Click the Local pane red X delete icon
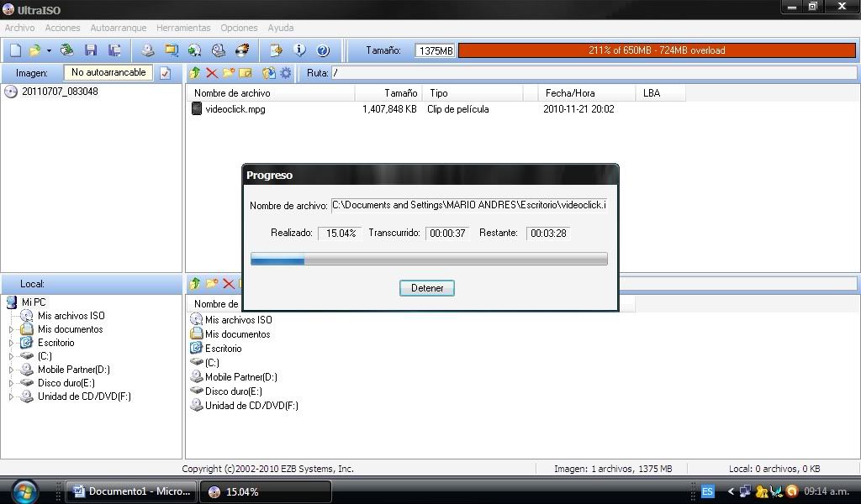Image resolution: width=861 pixels, height=504 pixels. [x=229, y=284]
